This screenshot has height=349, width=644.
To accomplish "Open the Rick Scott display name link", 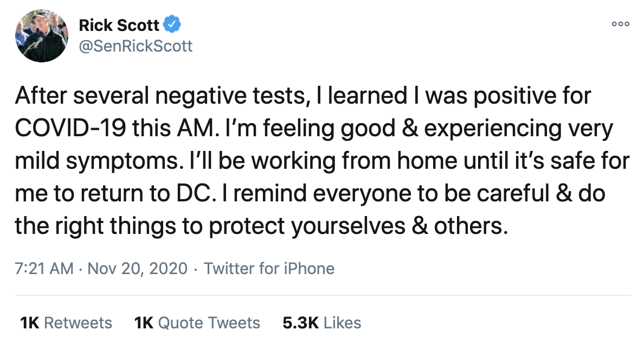I will tap(119, 25).
